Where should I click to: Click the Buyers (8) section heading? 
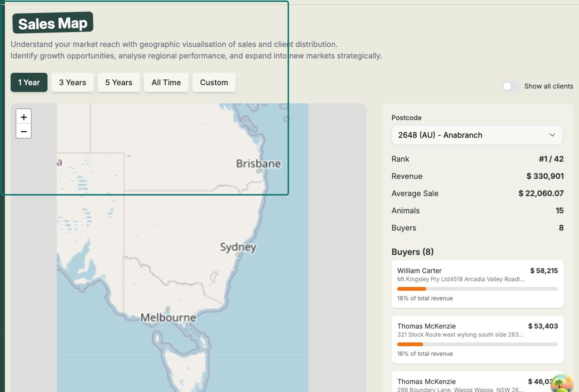click(412, 252)
